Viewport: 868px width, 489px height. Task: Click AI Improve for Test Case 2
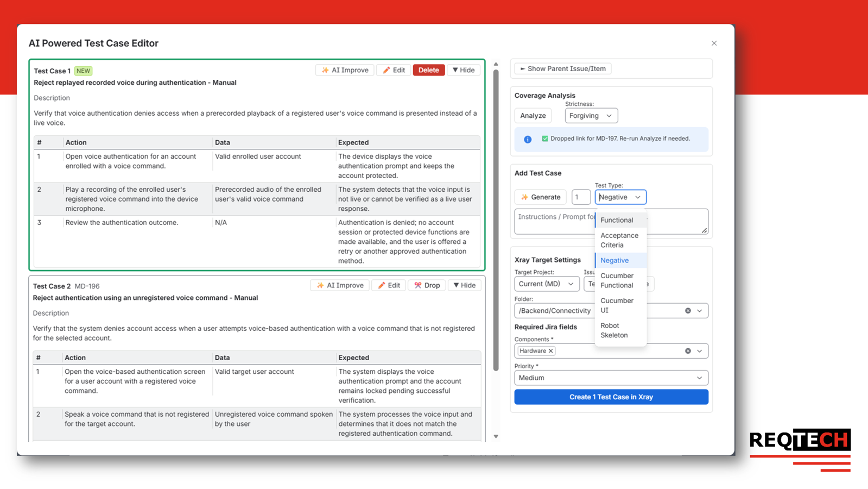click(340, 285)
